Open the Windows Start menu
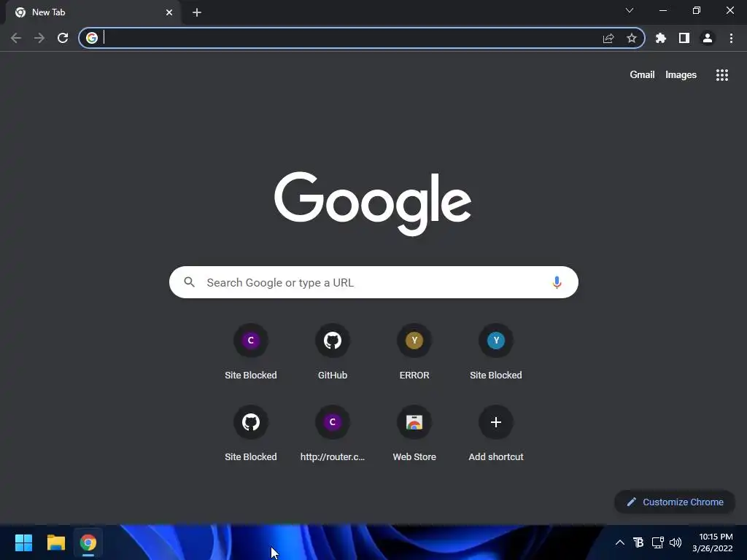This screenshot has width=747, height=560. [x=23, y=542]
